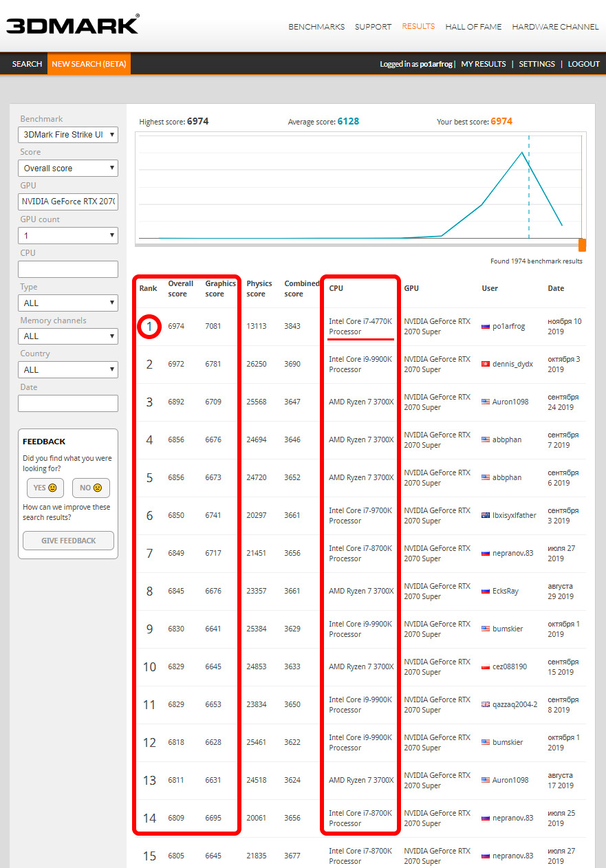The width and height of the screenshot is (606, 868).
Task: Open Hall of Fame page
Action: click(x=473, y=27)
